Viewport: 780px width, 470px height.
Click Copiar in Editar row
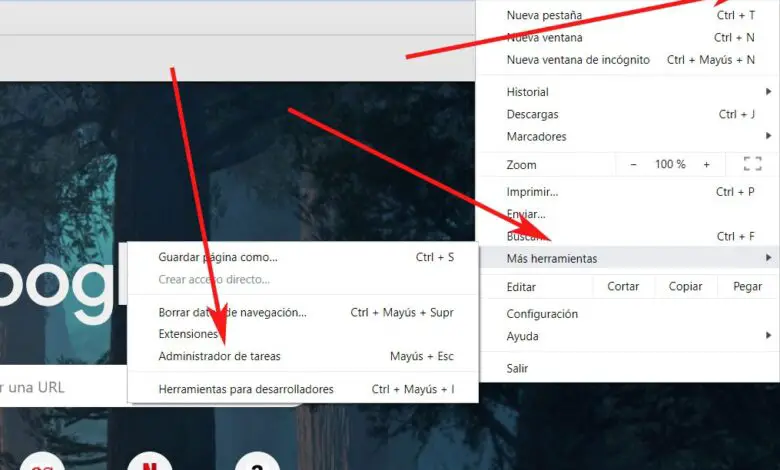tap(685, 286)
